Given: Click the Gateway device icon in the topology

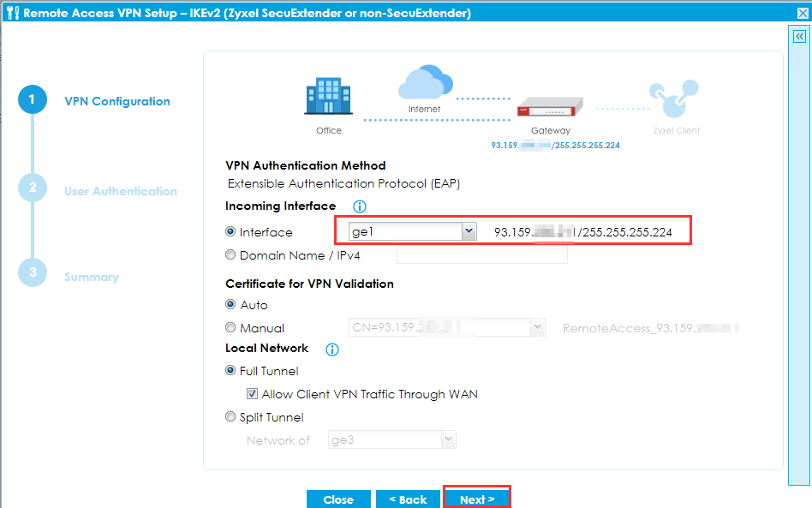Looking at the screenshot, I should coord(550,107).
